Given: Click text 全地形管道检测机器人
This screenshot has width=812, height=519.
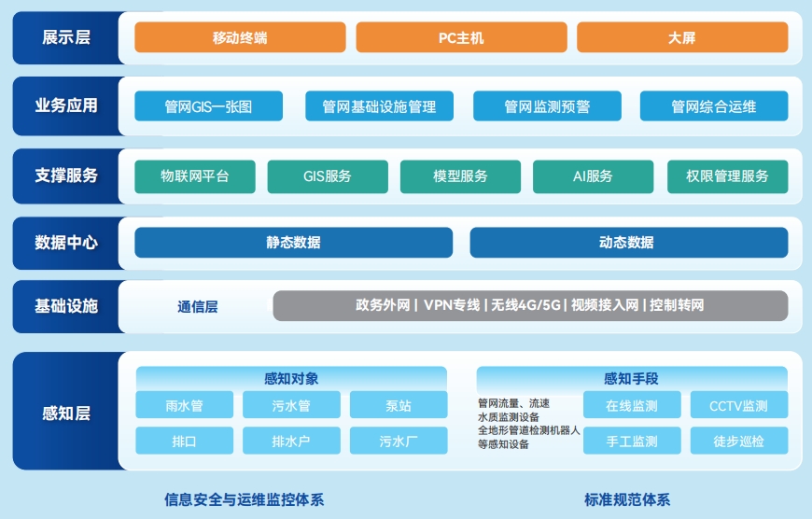Looking at the screenshot, I should click(528, 430).
